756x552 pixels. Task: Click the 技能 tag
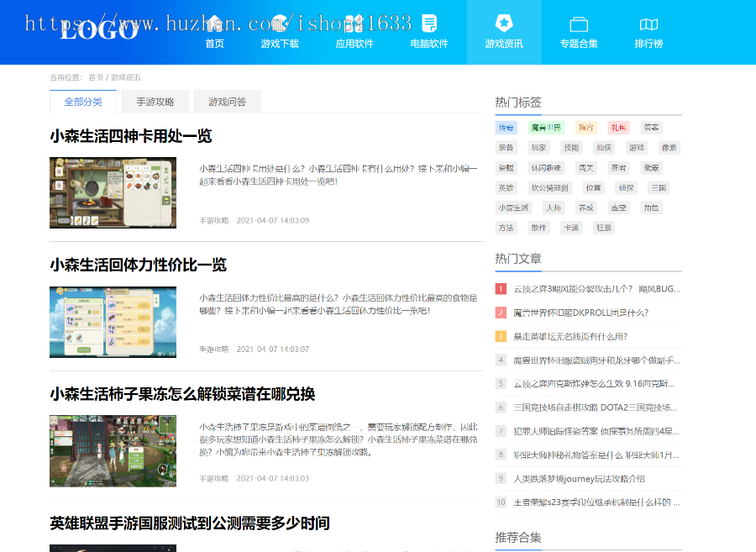click(x=571, y=148)
